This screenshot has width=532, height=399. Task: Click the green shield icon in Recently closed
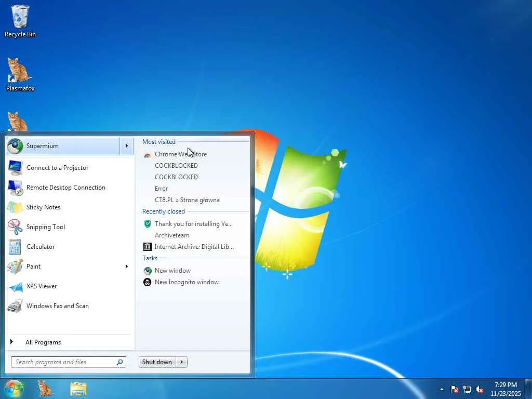click(147, 223)
